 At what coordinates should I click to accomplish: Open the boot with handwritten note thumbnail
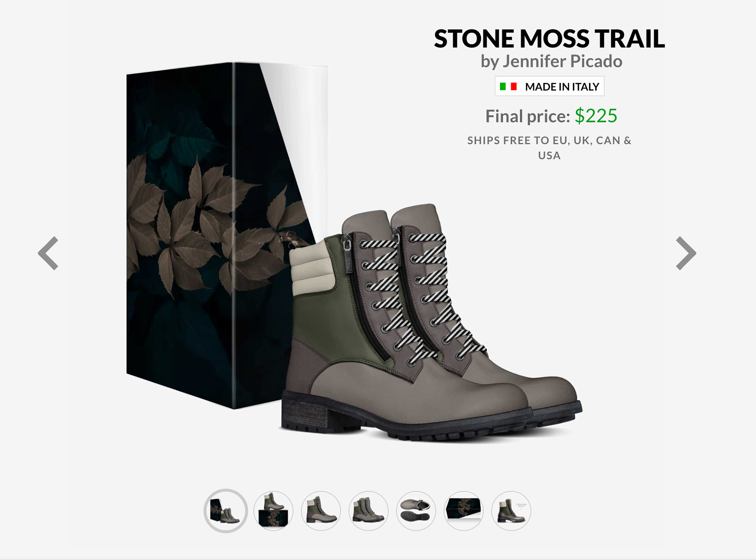click(x=511, y=511)
